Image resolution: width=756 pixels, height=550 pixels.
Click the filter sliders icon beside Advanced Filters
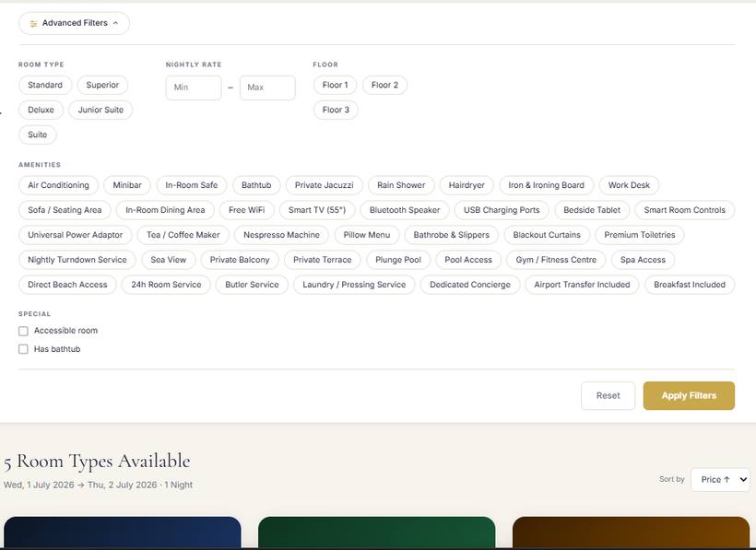(33, 24)
